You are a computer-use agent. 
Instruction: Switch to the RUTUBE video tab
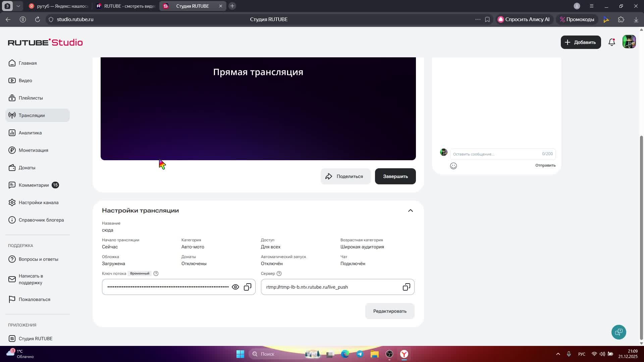[126, 6]
